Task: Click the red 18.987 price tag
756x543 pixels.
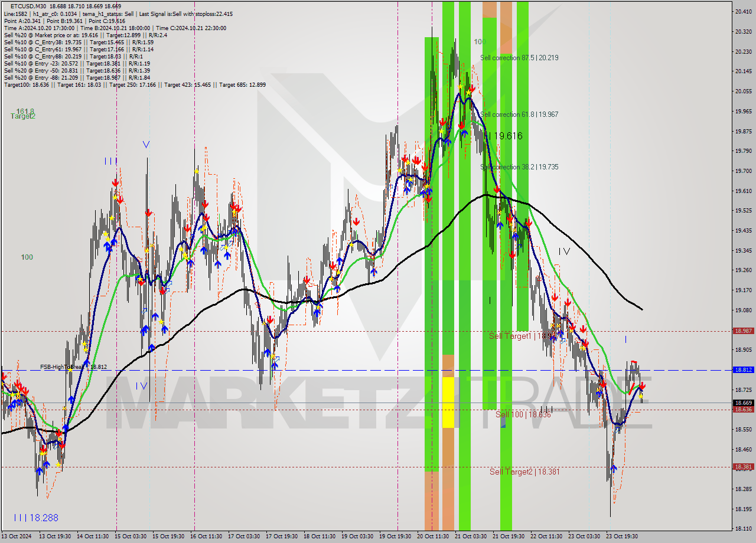Action: (x=742, y=331)
